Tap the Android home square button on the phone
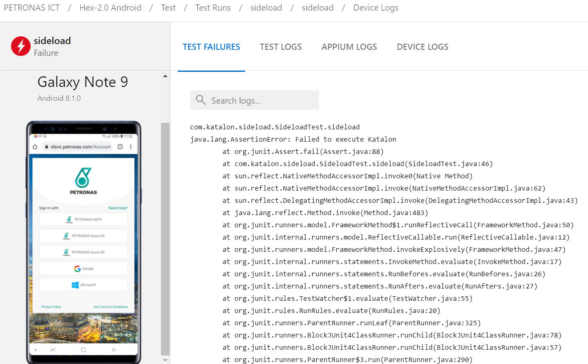 [83, 350]
